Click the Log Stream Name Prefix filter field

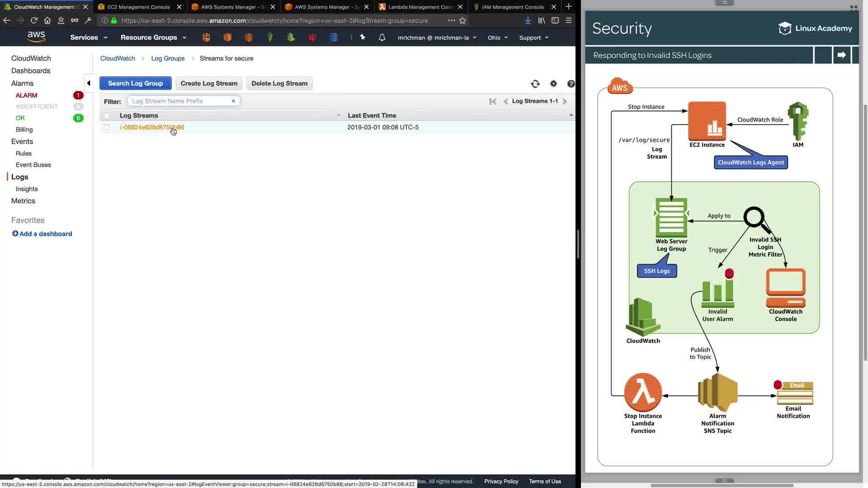179,101
